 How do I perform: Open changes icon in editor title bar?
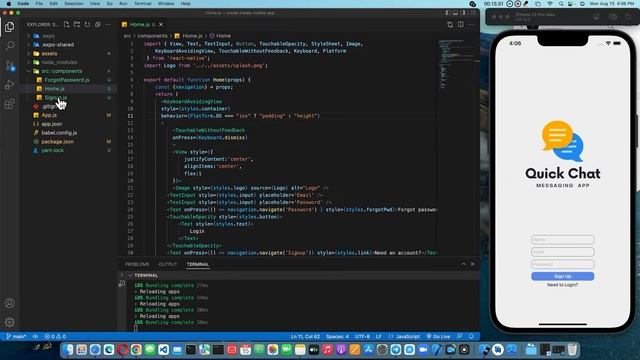point(450,24)
